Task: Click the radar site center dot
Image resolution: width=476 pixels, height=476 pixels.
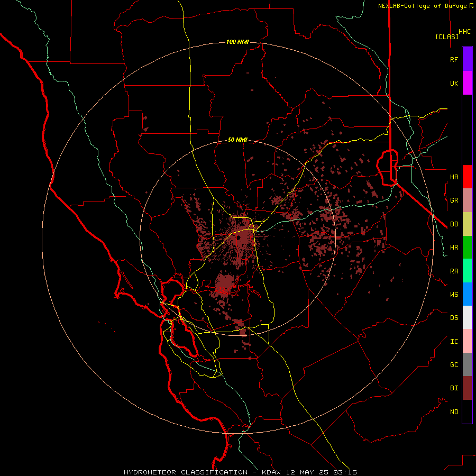Action: 239,237
